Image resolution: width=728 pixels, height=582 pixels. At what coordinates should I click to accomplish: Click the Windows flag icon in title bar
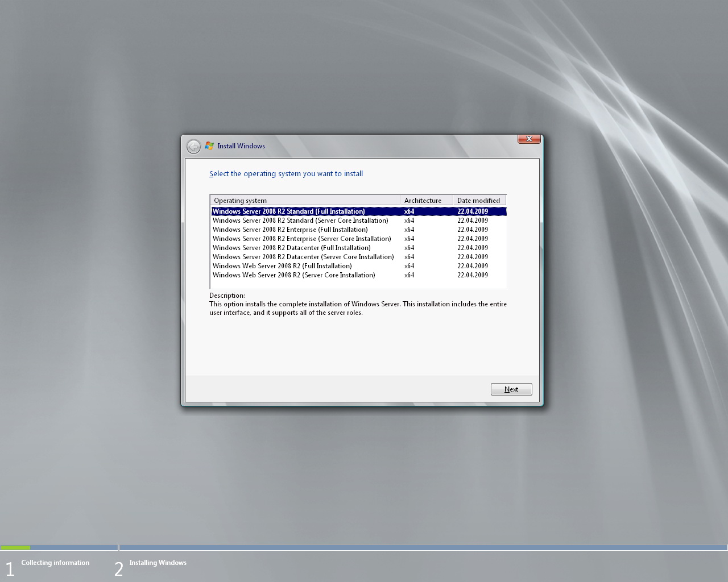tap(209, 146)
